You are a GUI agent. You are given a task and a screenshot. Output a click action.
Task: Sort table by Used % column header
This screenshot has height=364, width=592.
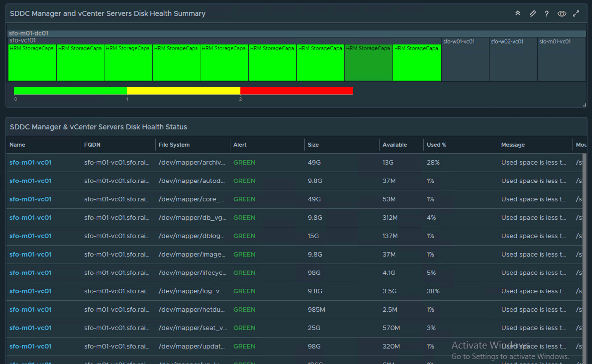tap(436, 145)
